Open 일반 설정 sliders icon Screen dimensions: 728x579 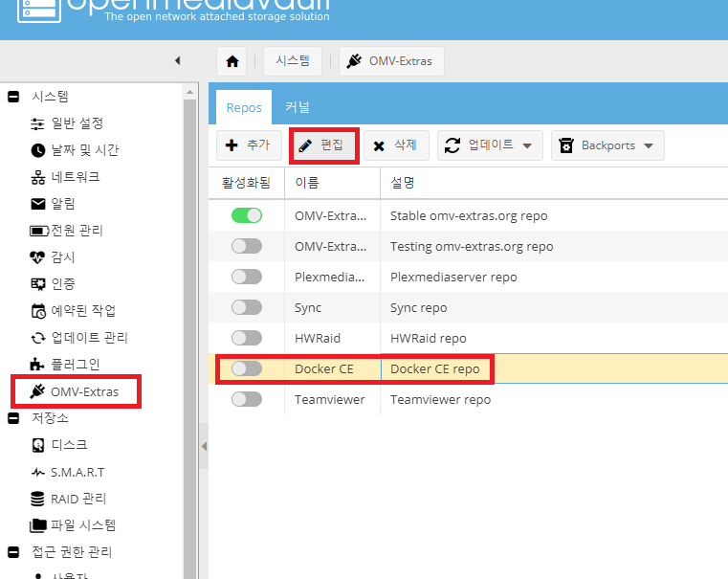(x=37, y=124)
